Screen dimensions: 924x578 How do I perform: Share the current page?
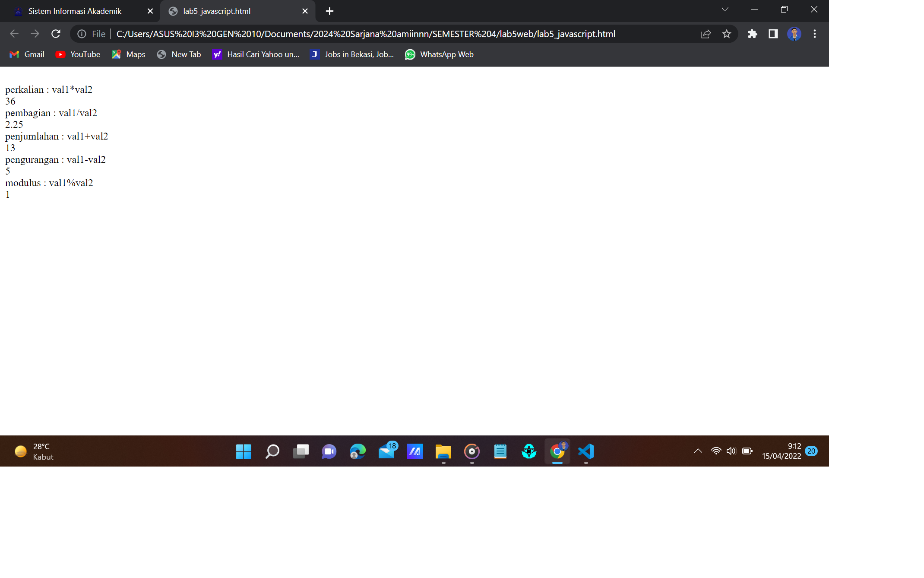pos(706,34)
